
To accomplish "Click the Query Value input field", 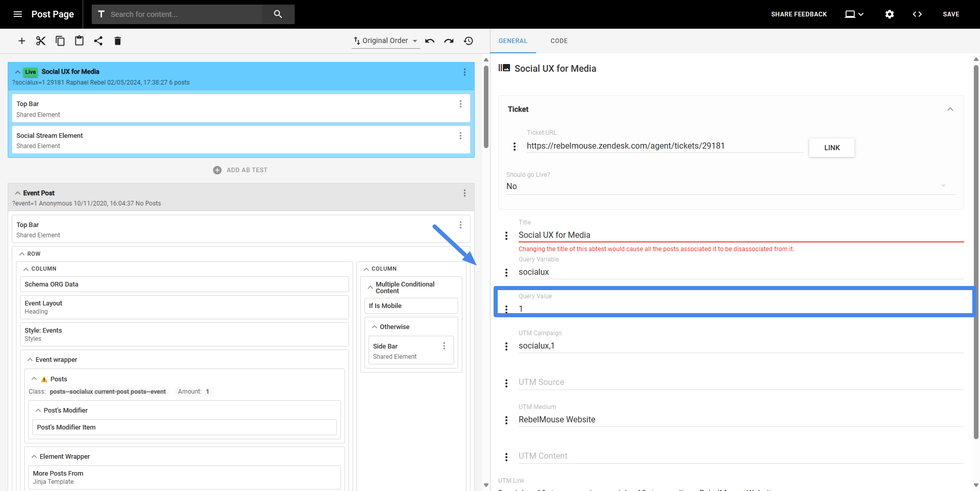I will pyautogui.click(x=740, y=309).
